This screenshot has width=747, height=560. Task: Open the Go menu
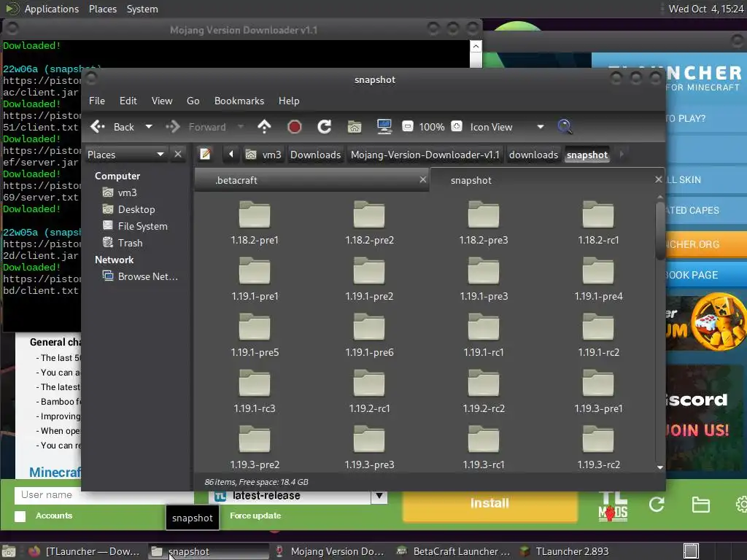(193, 101)
